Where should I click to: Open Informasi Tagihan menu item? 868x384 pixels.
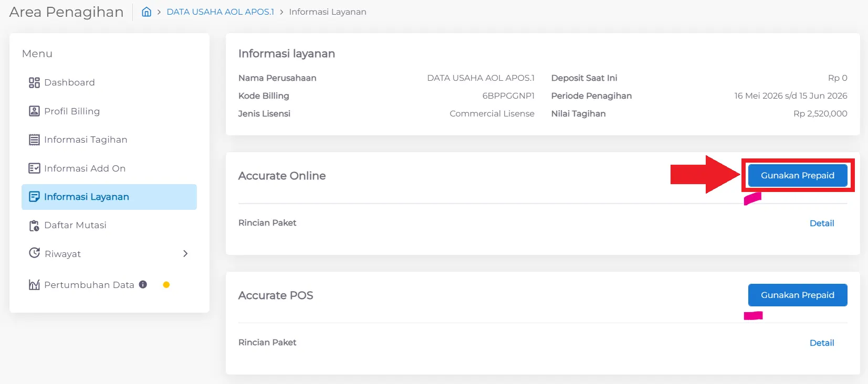pyautogui.click(x=109, y=140)
